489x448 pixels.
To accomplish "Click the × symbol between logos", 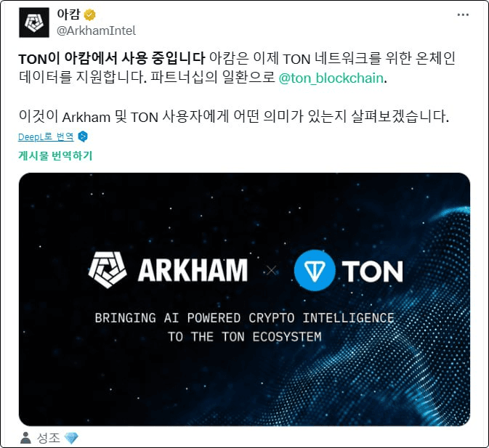I will (x=271, y=270).
